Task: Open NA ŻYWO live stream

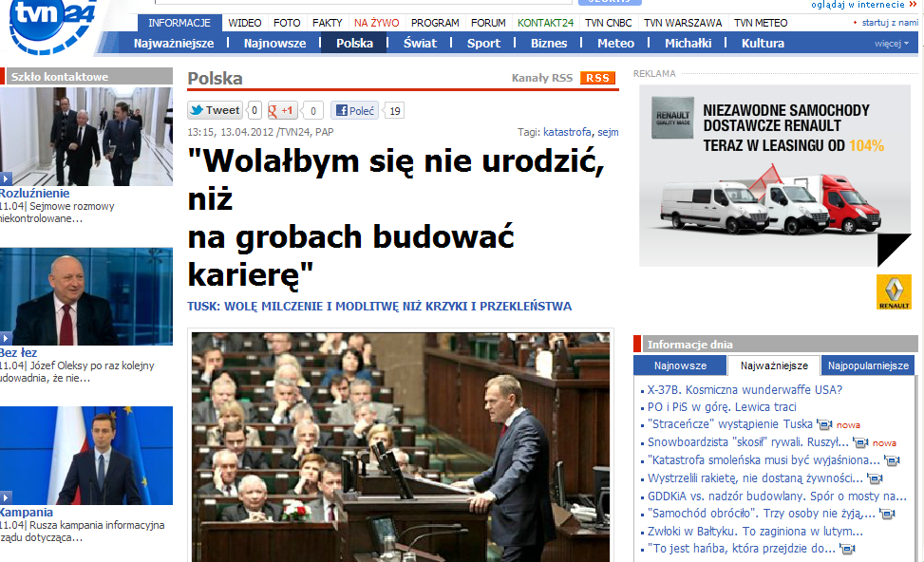Action: tap(377, 23)
